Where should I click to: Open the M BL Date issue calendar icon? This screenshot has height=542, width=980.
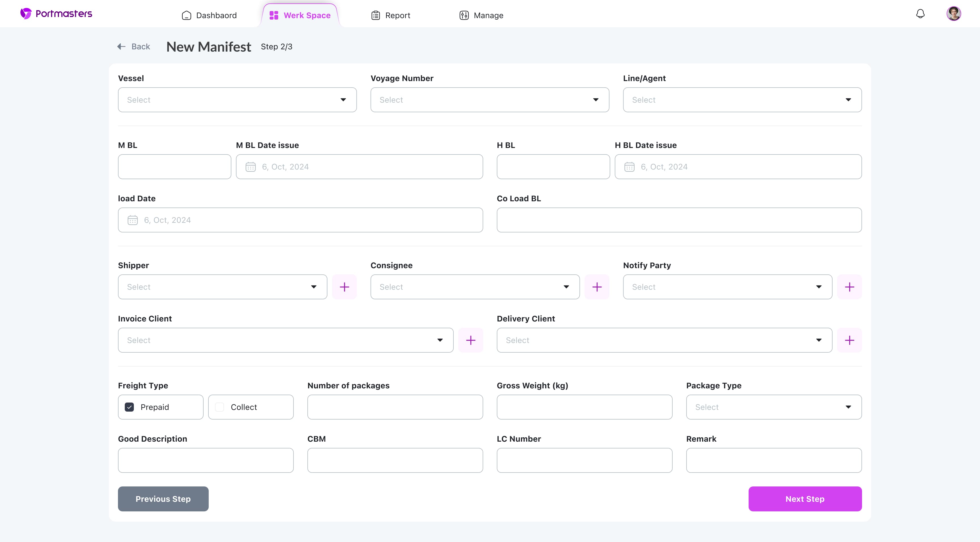click(250, 167)
